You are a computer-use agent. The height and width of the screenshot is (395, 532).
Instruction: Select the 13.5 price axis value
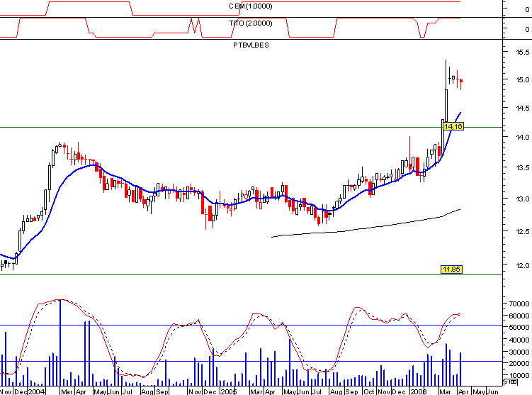523,167
